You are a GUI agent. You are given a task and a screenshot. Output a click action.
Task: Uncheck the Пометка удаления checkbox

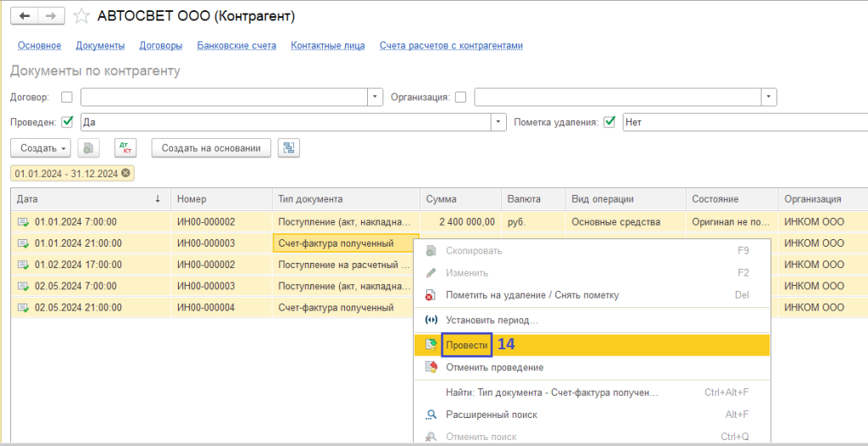pyautogui.click(x=609, y=122)
